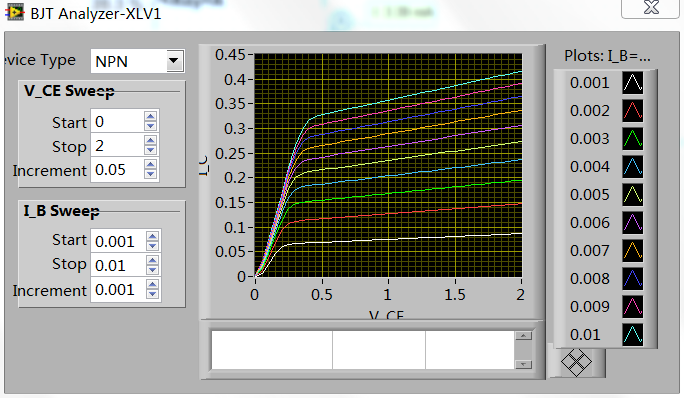Image resolution: width=684 pixels, height=398 pixels.
Task: Click the LabVIEW icon in title bar
Action: [14, 12]
